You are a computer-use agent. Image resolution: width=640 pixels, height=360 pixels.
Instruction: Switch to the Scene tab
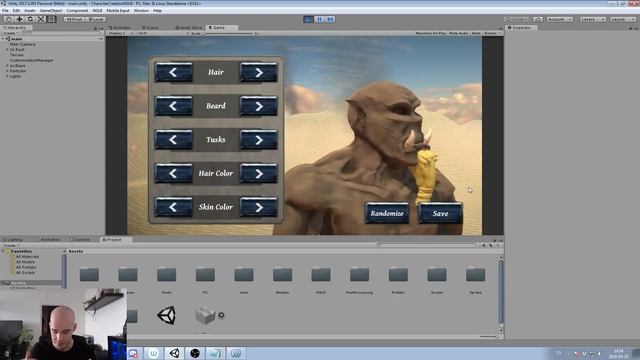(x=150, y=28)
